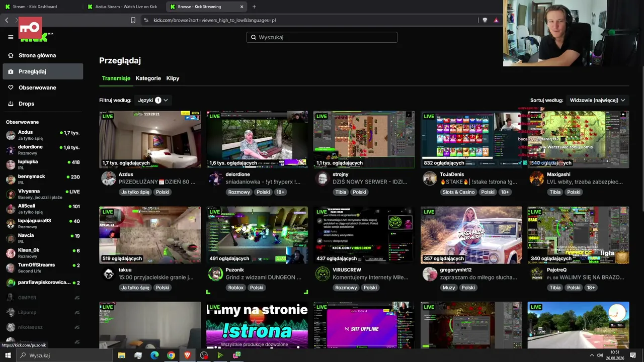This screenshot has width=644, height=362.
Task: Switch to the Klipy tab
Action: pyautogui.click(x=173, y=78)
